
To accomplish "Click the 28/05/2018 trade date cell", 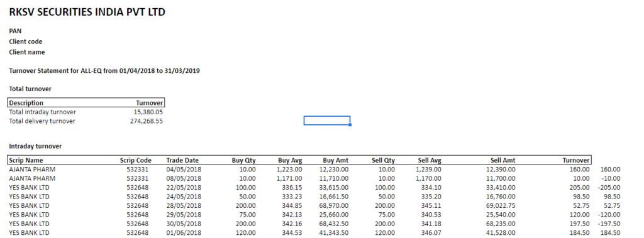I will [x=184, y=205].
